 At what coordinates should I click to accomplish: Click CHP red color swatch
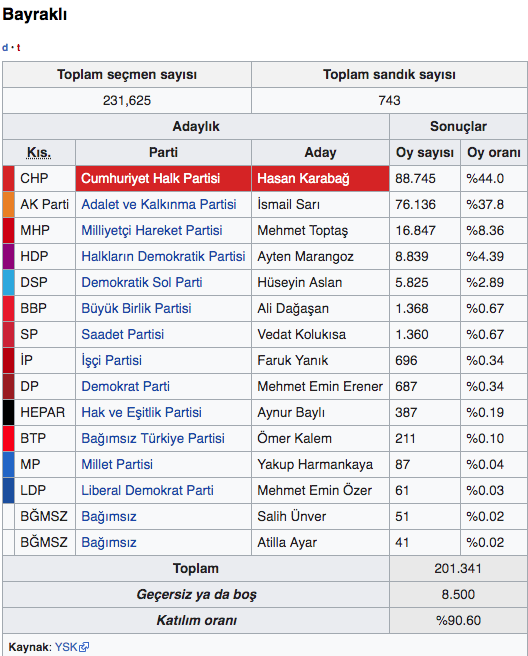pyautogui.click(x=8, y=179)
